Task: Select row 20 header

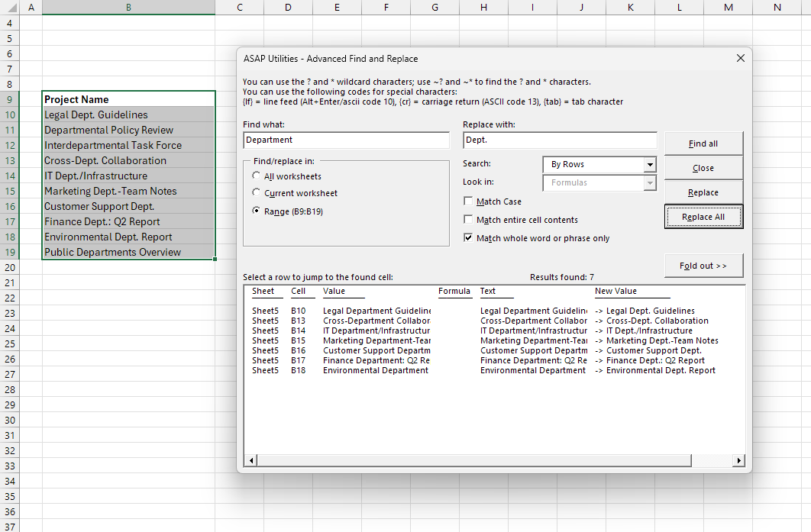Action: 10,267
